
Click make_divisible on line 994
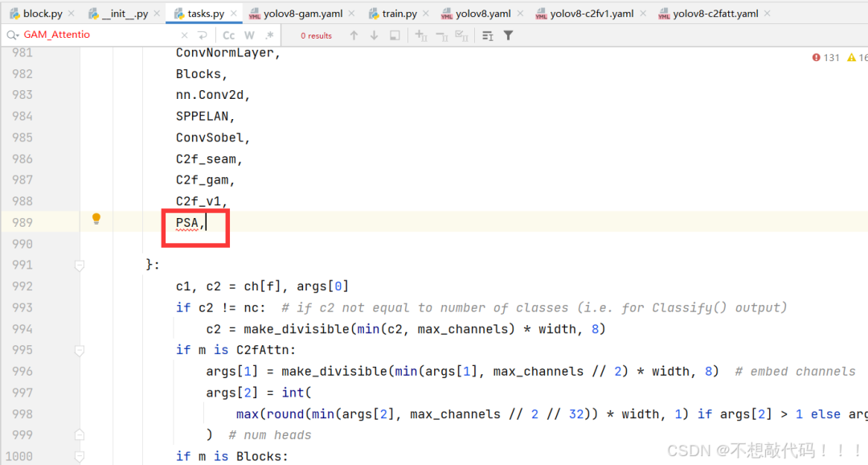[x=296, y=329]
